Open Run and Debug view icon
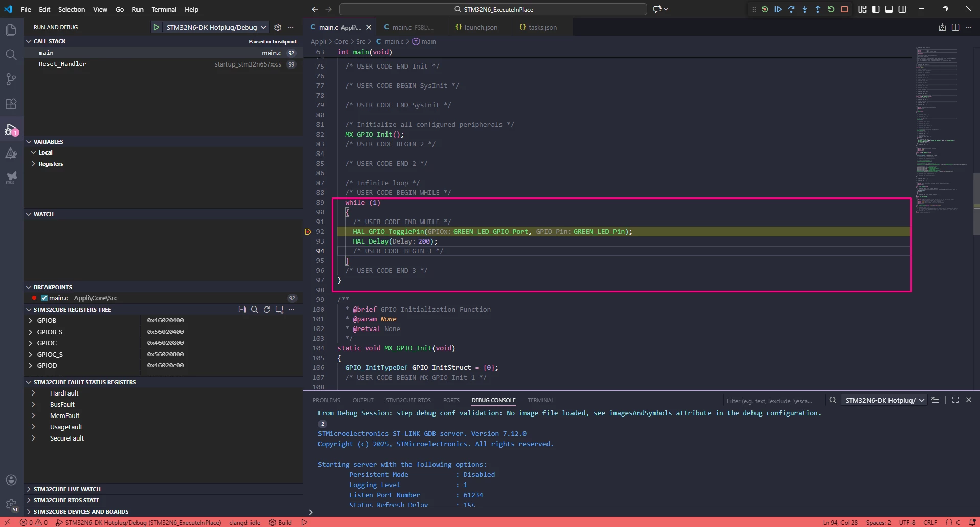 pos(11,129)
